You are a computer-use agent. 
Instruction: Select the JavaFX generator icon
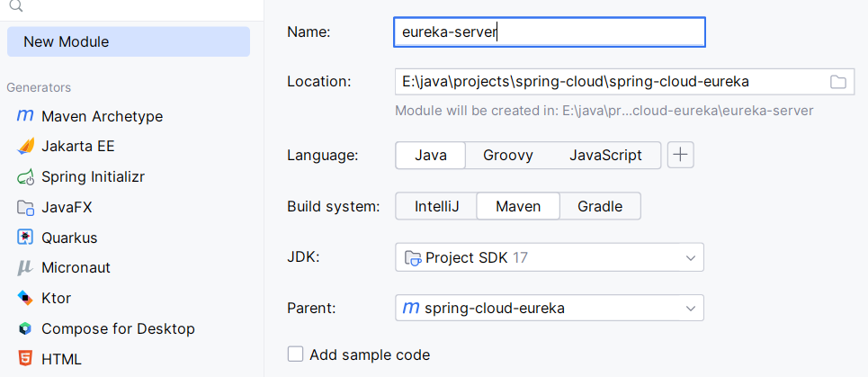(25, 208)
